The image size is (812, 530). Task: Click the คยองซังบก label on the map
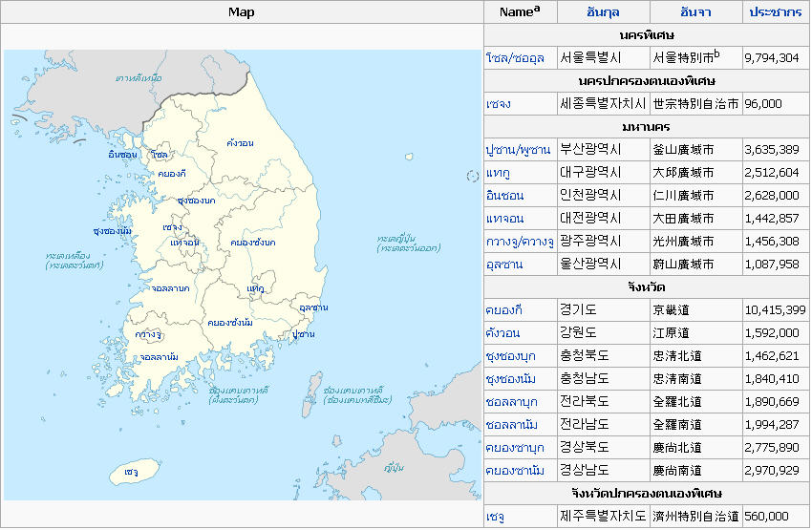pos(253,243)
